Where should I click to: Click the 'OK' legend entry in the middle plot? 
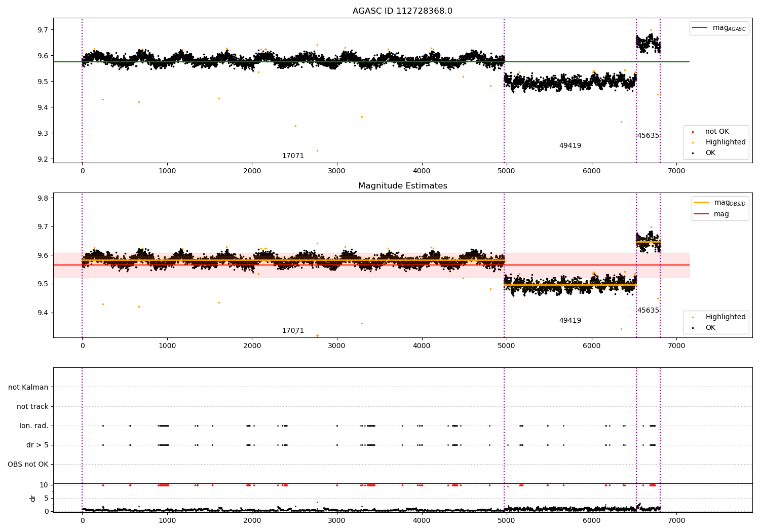pyautogui.click(x=710, y=328)
